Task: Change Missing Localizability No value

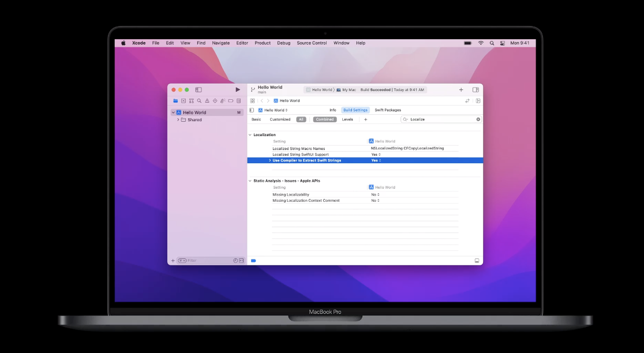Action: 376,194
